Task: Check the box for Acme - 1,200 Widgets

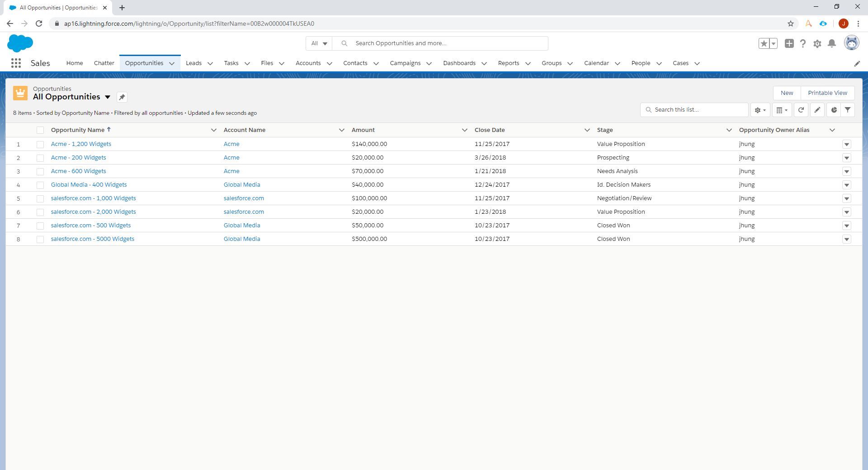Action: click(x=40, y=144)
